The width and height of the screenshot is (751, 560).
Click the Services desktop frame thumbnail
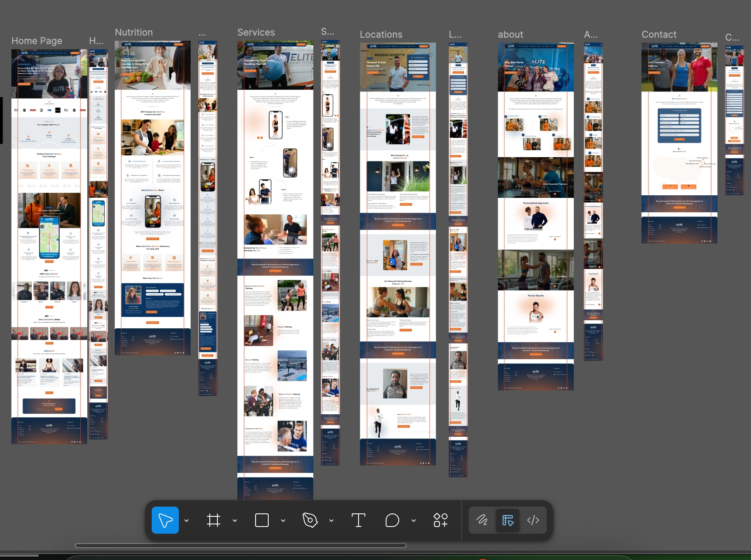[275, 270]
